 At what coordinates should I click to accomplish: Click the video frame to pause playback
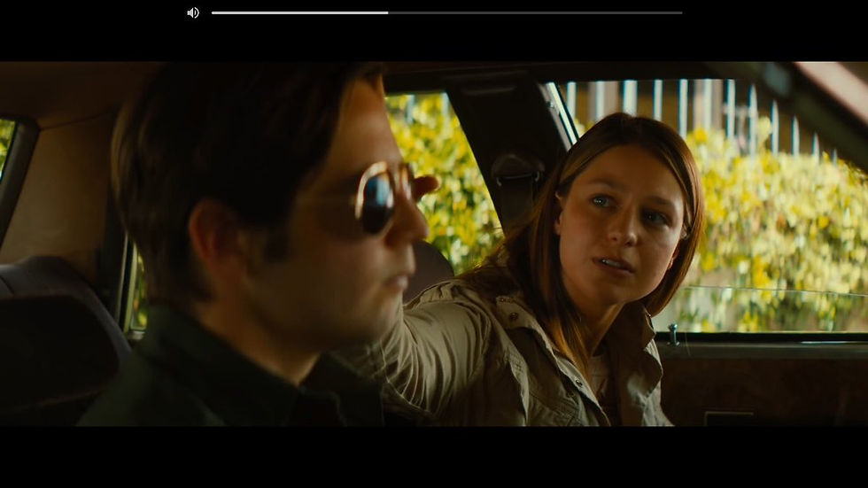pyautogui.click(x=434, y=244)
